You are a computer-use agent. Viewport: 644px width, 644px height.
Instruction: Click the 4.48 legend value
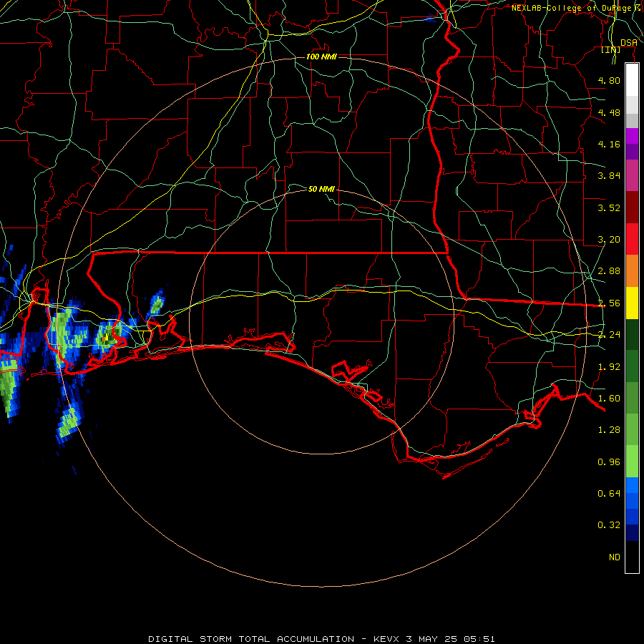(x=609, y=112)
